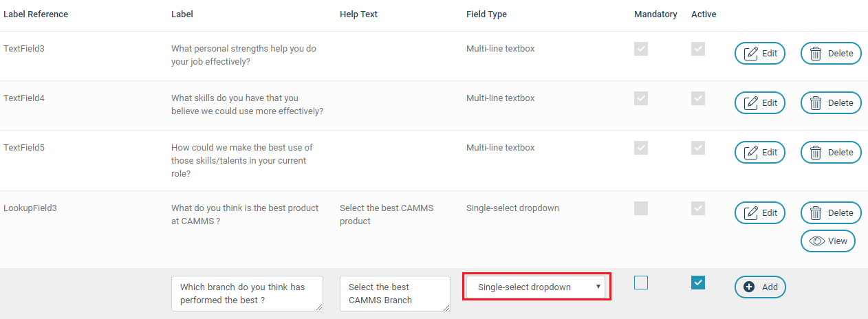The height and width of the screenshot is (319, 868).
Task: Open the Single-select dropdown field type selector
Action: pos(535,287)
